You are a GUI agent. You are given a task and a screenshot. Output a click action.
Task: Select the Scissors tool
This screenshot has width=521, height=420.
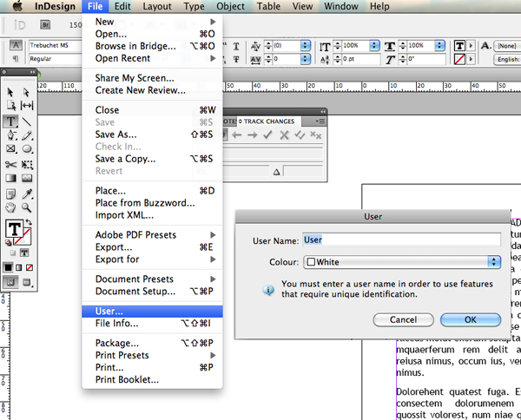coord(11,164)
